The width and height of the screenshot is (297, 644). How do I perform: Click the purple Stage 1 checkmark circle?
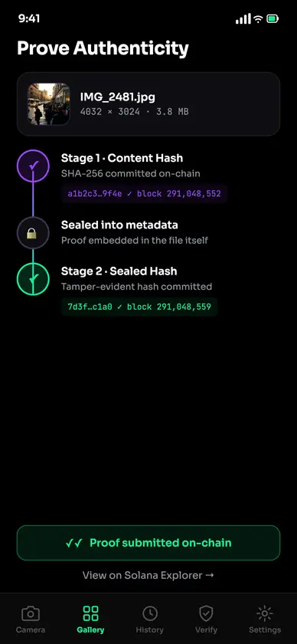point(33,166)
